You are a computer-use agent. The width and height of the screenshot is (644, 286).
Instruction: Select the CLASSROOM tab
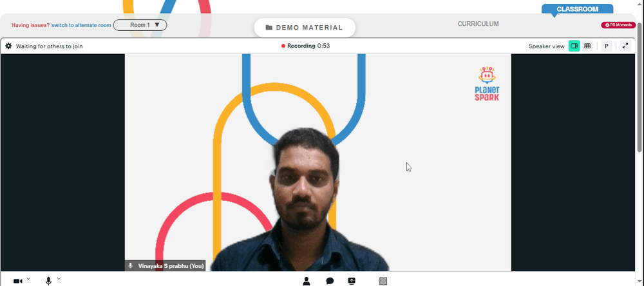[577, 9]
